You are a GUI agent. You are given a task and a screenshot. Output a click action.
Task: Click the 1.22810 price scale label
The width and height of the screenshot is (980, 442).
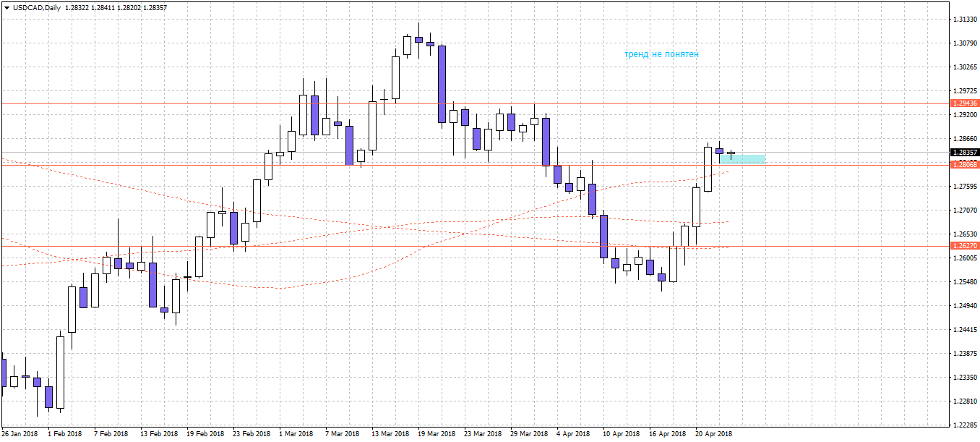click(966, 401)
